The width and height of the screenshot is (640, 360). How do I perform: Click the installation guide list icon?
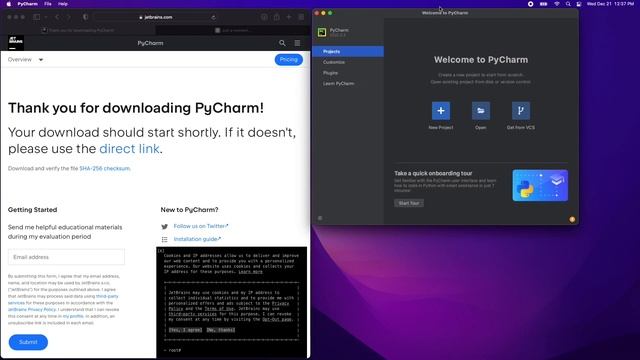pos(164,239)
